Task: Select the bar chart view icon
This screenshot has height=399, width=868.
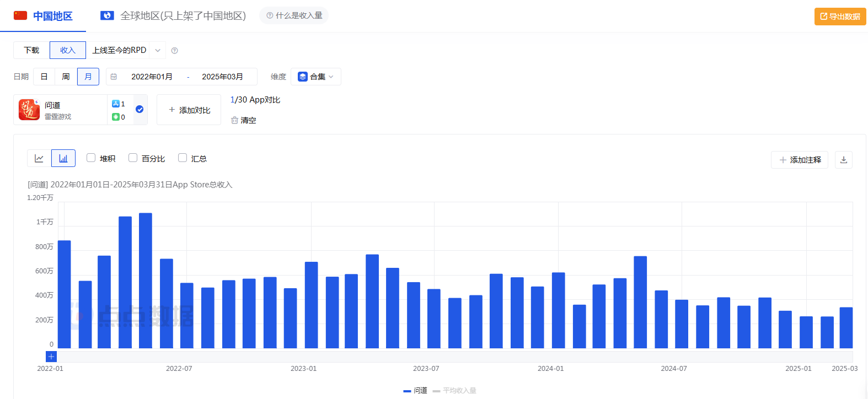Action: tap(63, 159)
